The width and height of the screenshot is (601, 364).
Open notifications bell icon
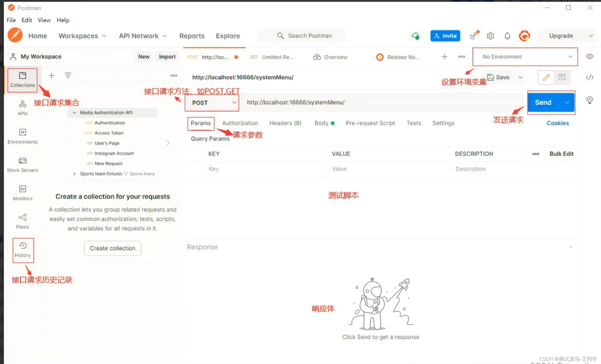click(507, 36)
